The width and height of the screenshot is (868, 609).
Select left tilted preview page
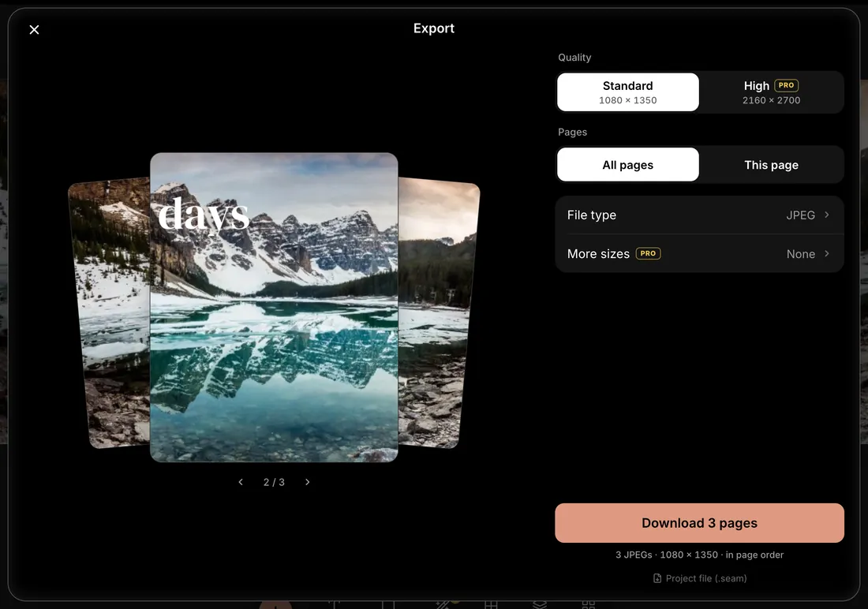(x=110, y=313)
